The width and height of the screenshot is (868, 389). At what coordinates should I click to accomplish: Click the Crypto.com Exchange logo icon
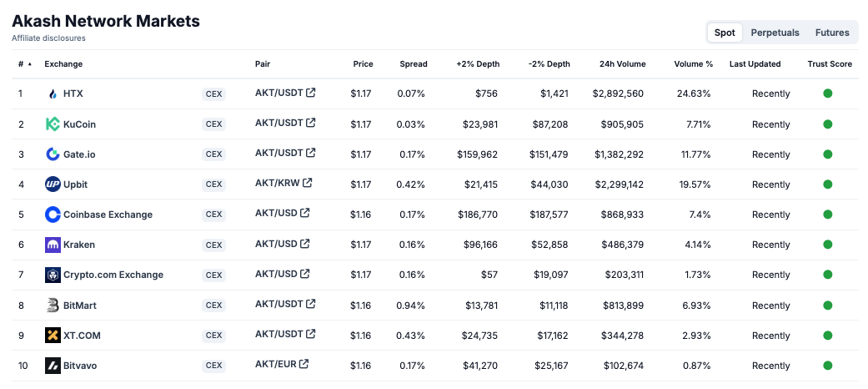click(53, 275)
